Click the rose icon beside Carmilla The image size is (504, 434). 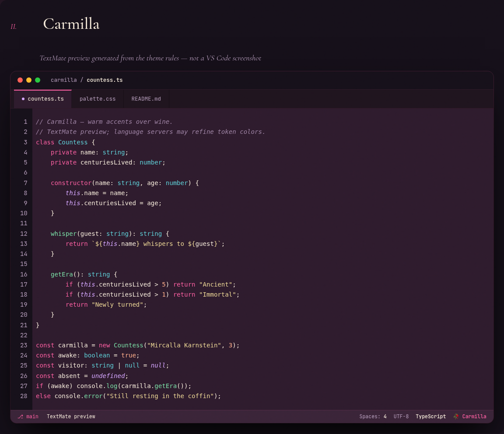click(x=456, y=416)
